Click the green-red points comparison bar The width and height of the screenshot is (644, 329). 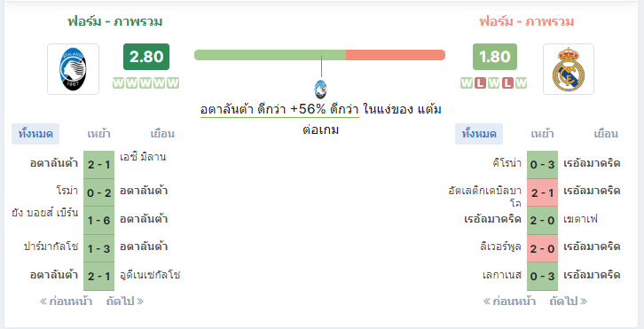[319, 55]
